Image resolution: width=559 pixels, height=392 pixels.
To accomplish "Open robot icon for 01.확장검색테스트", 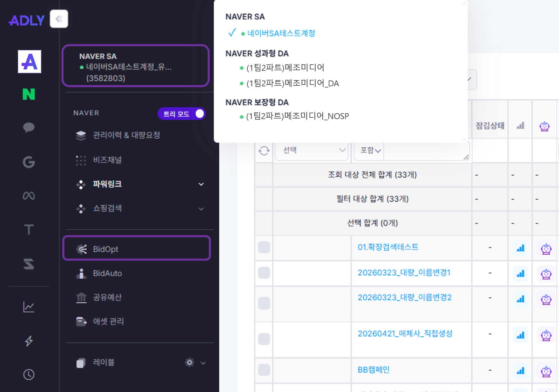I will [546, 249].
